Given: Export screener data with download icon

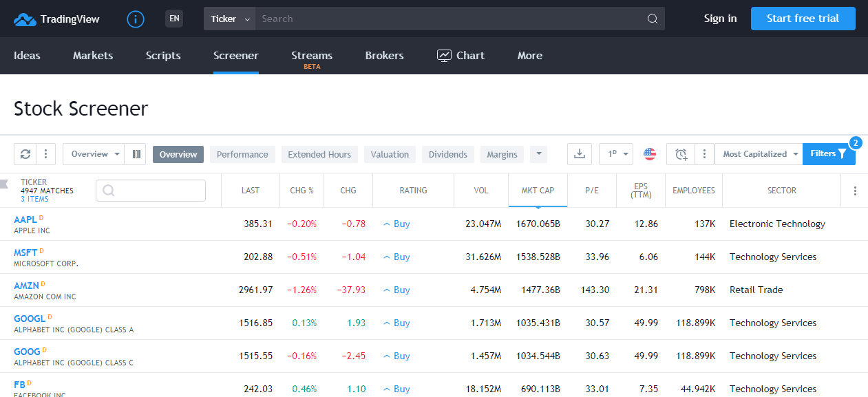Looking at the screenshot, I should click(x=580, y=154).
